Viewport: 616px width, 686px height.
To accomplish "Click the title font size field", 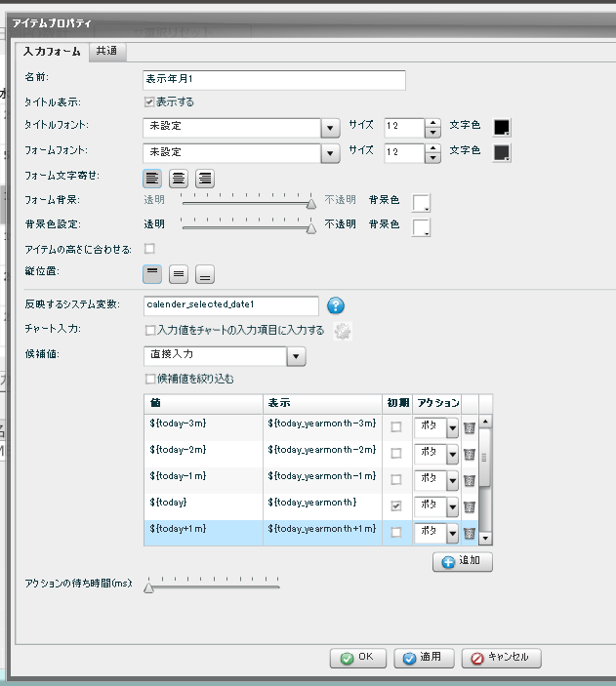I will 404,128.
